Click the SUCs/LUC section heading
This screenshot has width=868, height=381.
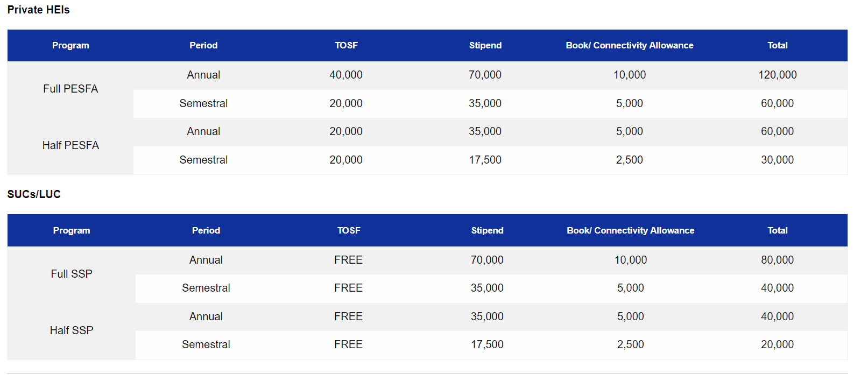point(34,194)
